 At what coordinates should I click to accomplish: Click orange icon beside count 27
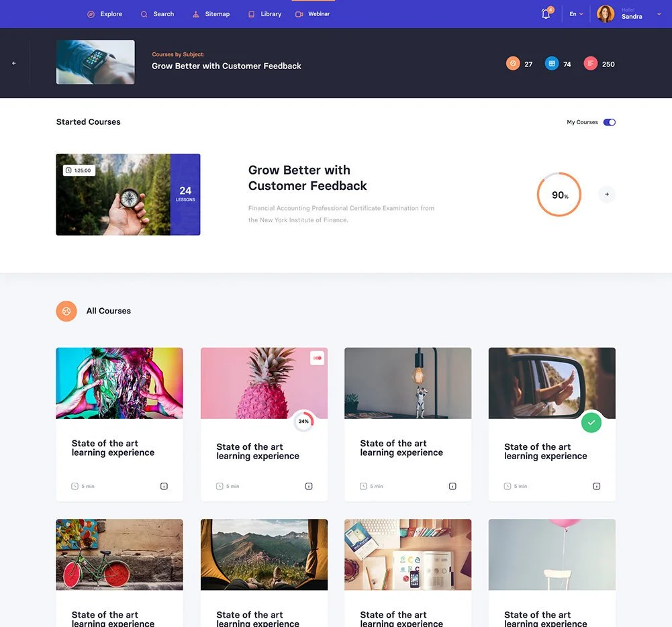pyautogui.click(x=513, y=63)
